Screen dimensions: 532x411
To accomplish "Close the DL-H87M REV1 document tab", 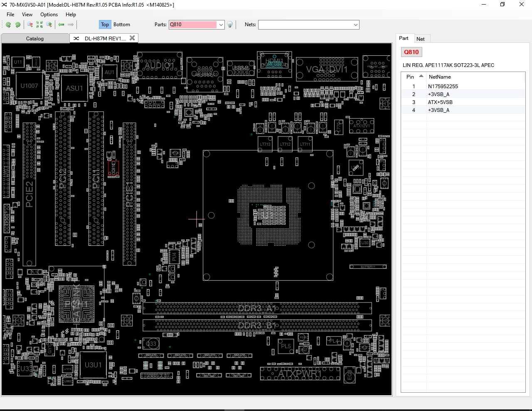I will [132, 38].
